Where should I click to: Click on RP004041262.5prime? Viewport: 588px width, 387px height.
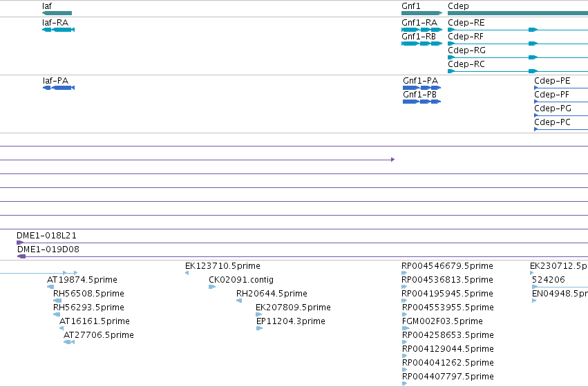(x=405, y=370)
